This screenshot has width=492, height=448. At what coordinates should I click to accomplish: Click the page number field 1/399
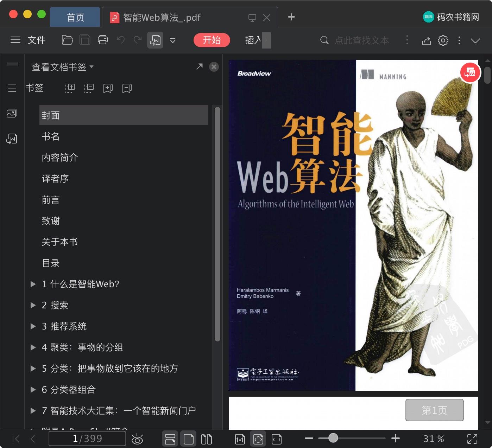pyautogui.click(x=87, y=439)
